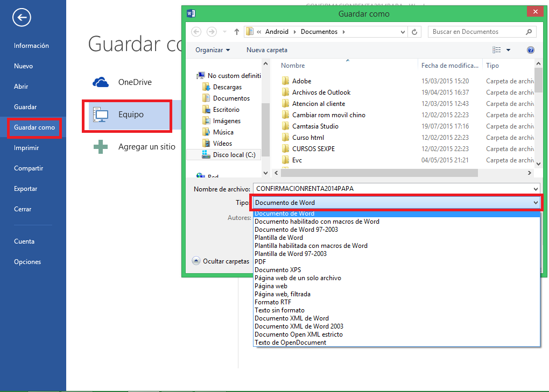Sort by Fecha de modificación column
549x392 pixels.
pos(450,66)
